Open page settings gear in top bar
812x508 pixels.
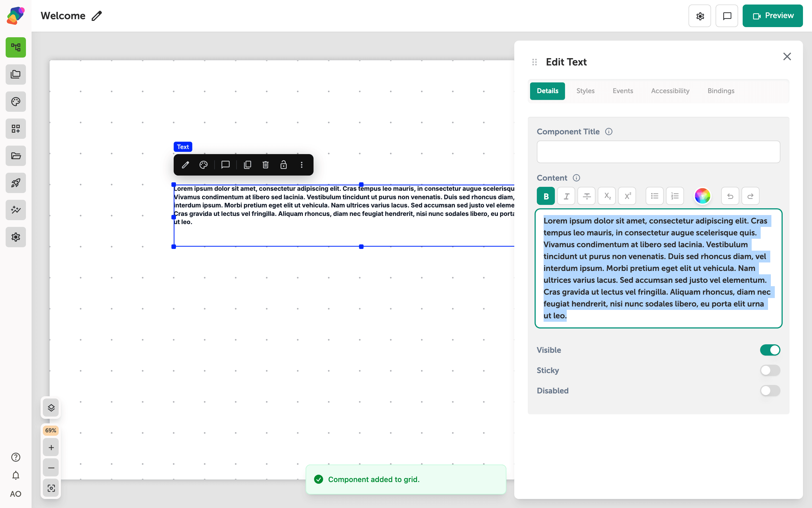pyautogui.click(x=700, y=16)
